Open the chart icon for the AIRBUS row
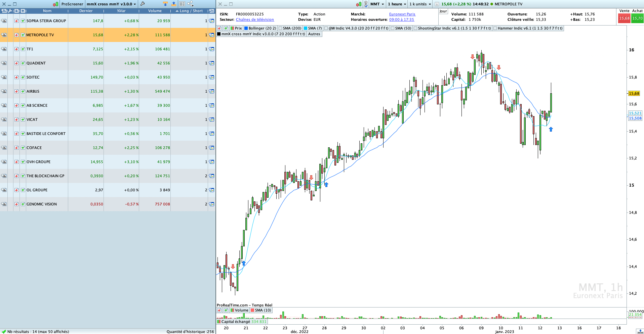The width and height of the screenshot is (644, 334). pos(211,91)
